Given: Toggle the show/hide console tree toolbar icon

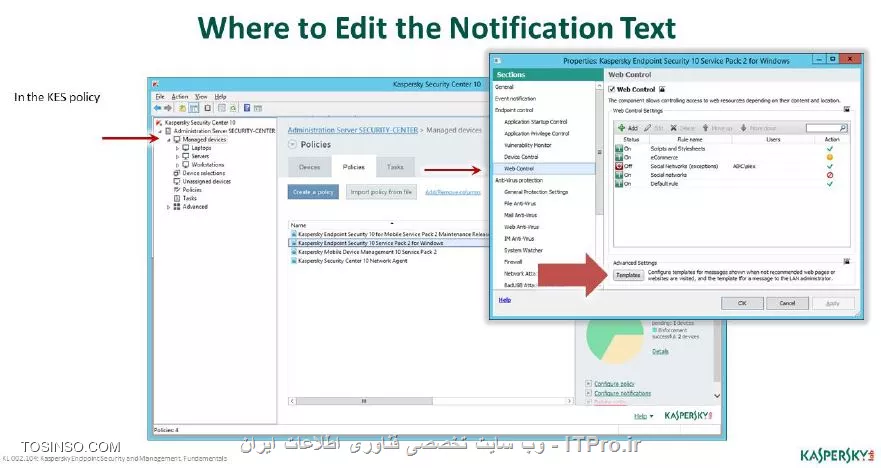Looking at the screenshot, I should coord(193,108).
